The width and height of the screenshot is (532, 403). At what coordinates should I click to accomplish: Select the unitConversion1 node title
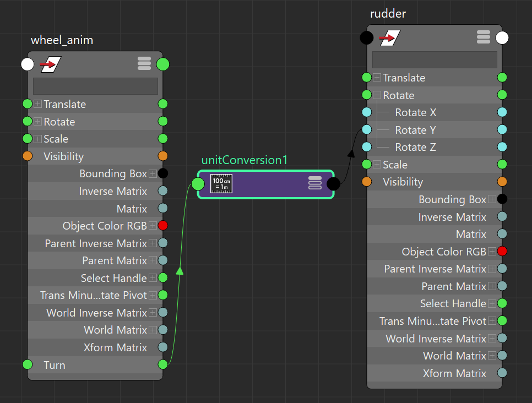tap(245, 160)
